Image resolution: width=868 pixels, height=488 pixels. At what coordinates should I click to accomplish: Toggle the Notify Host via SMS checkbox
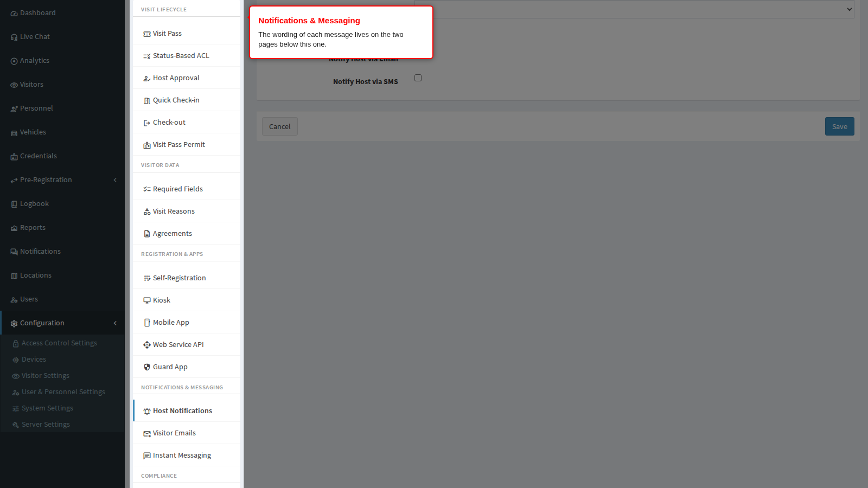(418, 78)
